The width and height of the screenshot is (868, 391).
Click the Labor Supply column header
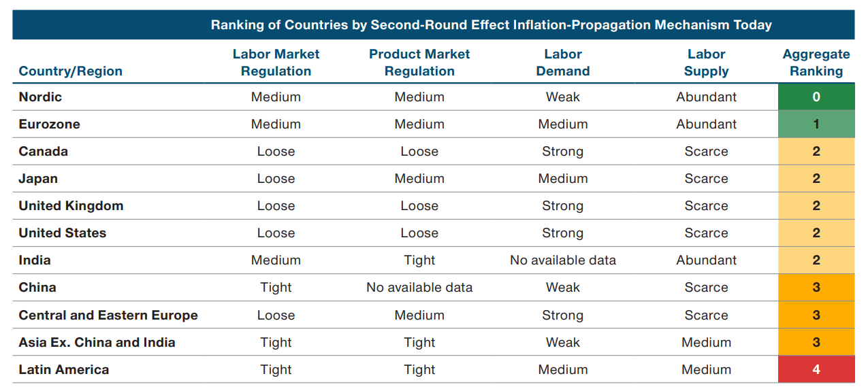coord(706,63)
